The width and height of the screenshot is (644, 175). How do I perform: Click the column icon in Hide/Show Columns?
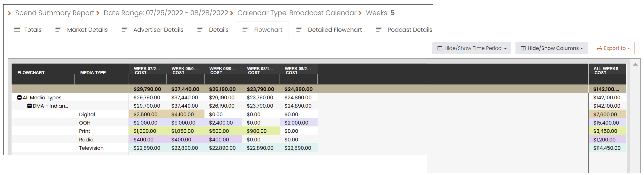pos(523,48)
